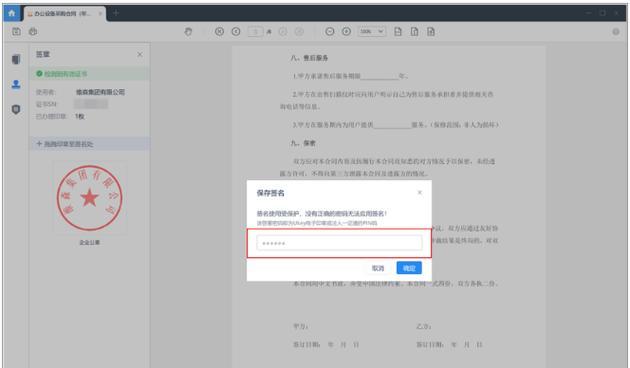Go to the home screen icon
The height and width of the screenshot is (368, 630).
click(x=12, y=13)
